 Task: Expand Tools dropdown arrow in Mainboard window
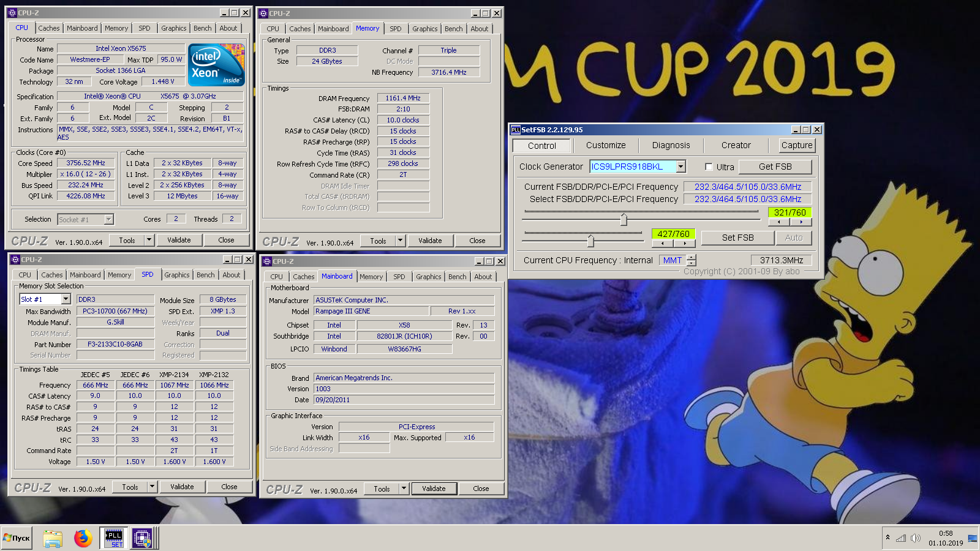tap(404, 489)
